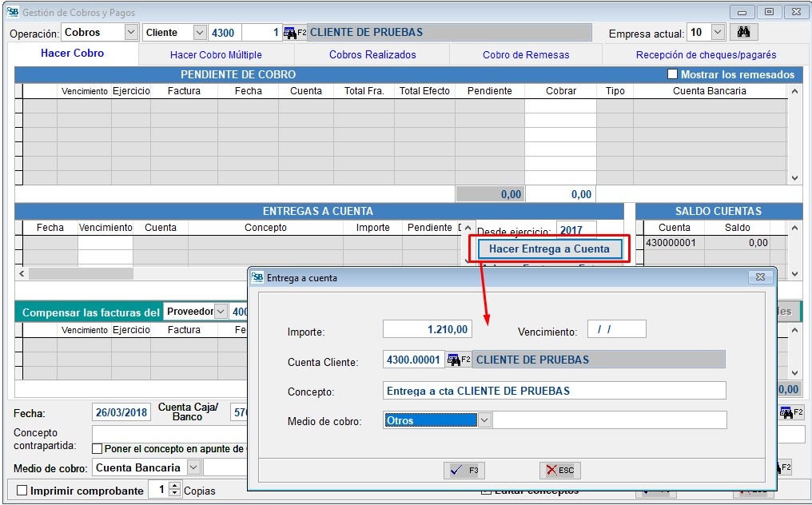Open account lookup beside Cuenta Cliente in dialog
This screenshot has height=505, width=812.
tap(459, 360)
